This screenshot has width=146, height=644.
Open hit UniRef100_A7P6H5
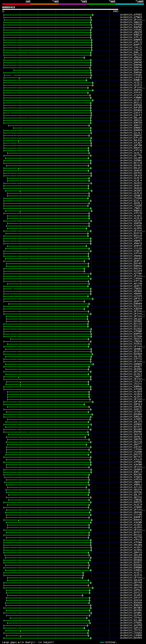pos(131,389)
